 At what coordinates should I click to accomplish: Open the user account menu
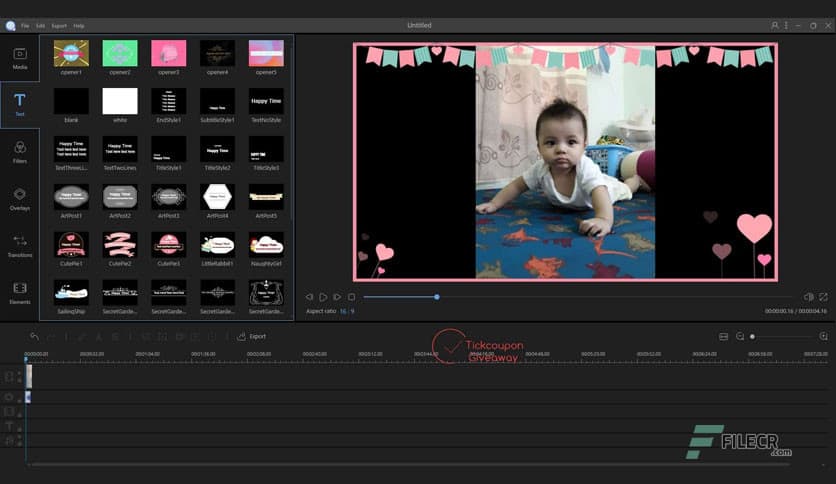coord(775,25)
